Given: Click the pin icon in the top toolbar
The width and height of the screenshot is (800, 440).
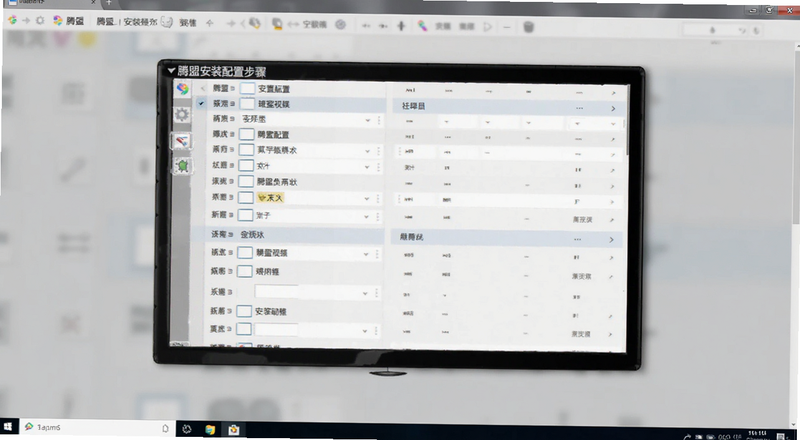Looking at the screenshot, I should [x=401, y=26].
